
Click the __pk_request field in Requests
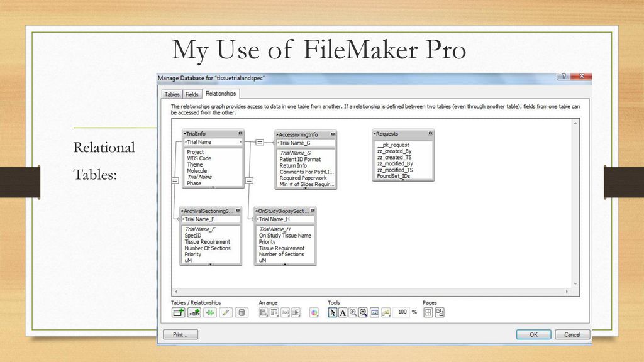[x=393, y=145]
